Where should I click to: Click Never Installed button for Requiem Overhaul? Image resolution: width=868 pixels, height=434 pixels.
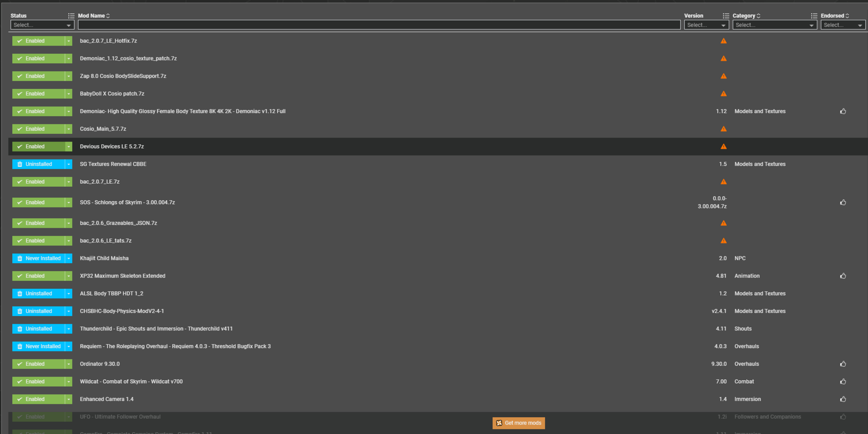[38, 346]
